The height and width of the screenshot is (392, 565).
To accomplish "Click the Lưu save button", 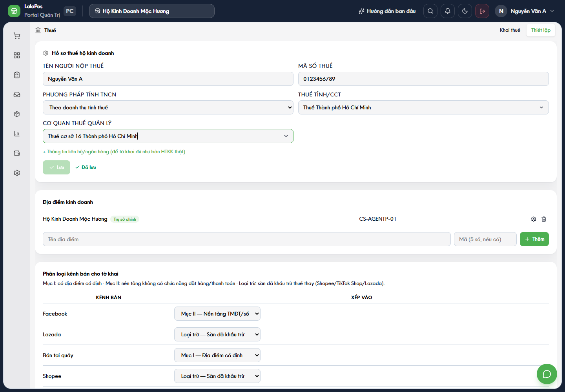I will point(56,167).
